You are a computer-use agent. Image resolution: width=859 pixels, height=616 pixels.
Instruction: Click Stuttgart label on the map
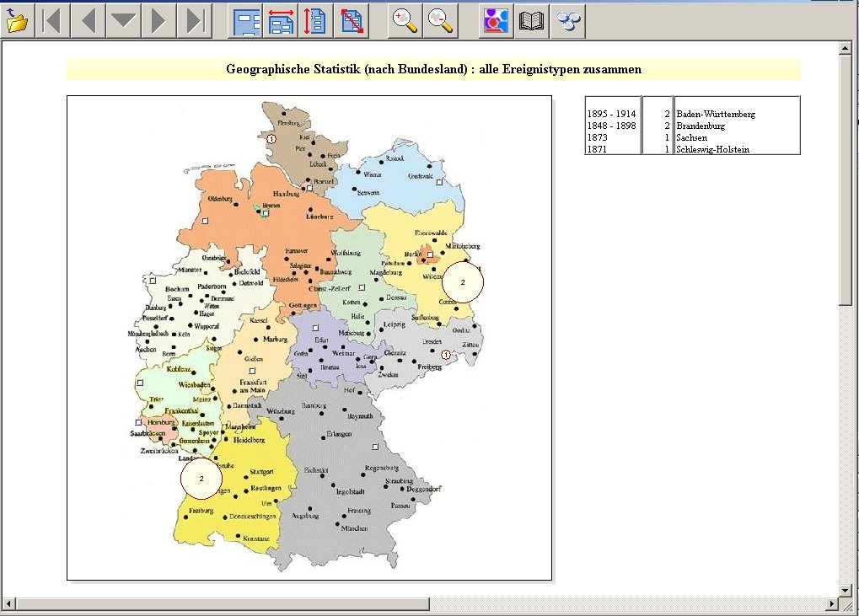(261, 471)
